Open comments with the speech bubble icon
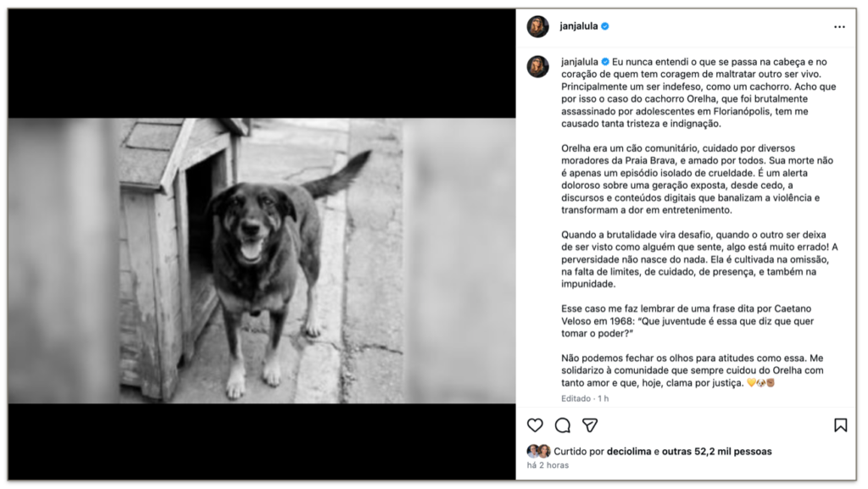The height and width of the screenshot is (489, 868). tap(563, 425)
